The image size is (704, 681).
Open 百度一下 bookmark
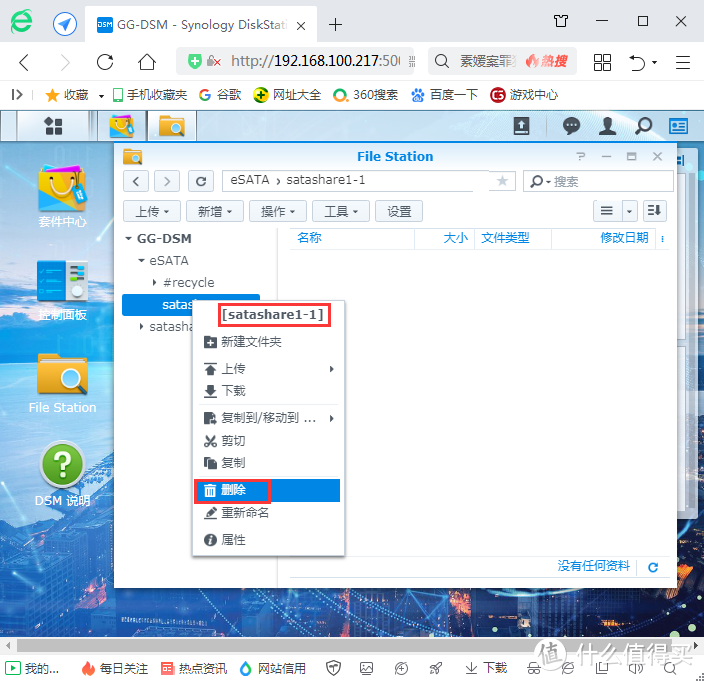click(444, 95)
